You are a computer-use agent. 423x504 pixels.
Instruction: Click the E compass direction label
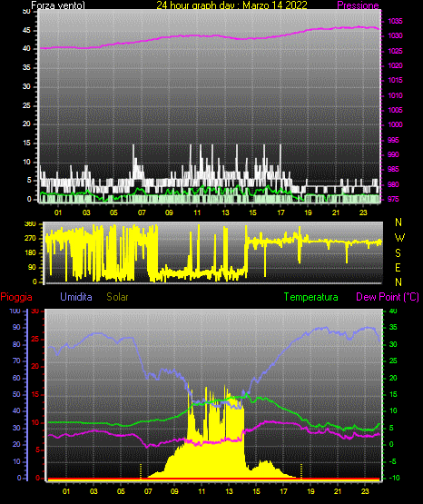pyautogui.click(x=398, y=267)
